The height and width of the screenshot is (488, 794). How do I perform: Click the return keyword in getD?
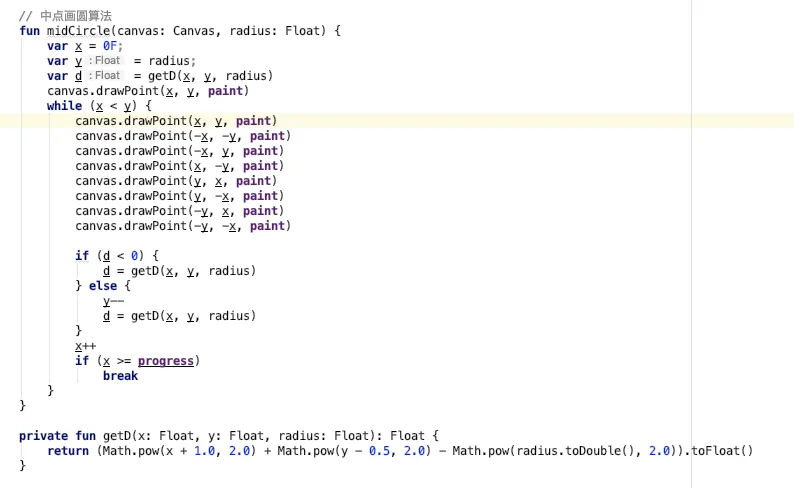click(68, 451)
